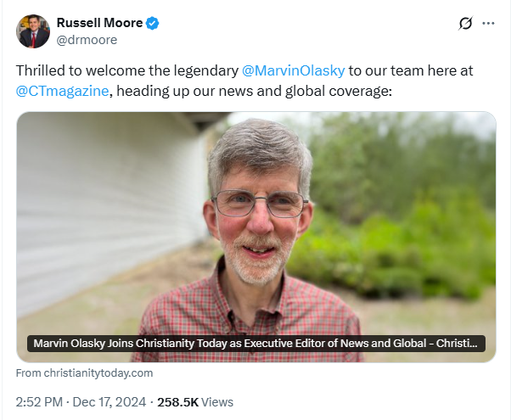This screenshot has height=420, width=511.
Task: Open the Grok explain-post icon
Action: coord(465,23)
